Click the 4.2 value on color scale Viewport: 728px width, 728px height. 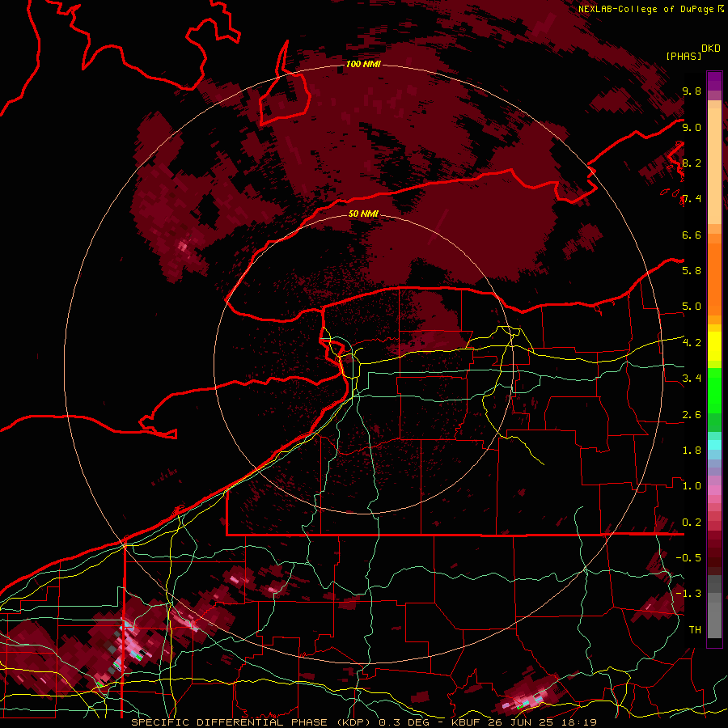click(x=692, y=343)
